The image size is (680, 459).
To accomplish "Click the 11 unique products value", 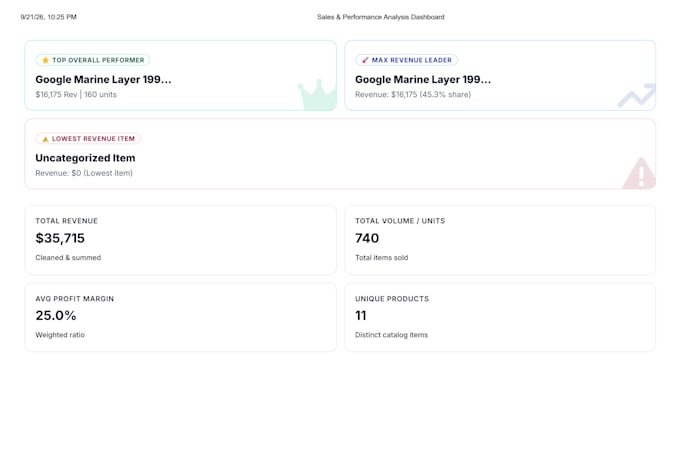I will tap(361, 315).
